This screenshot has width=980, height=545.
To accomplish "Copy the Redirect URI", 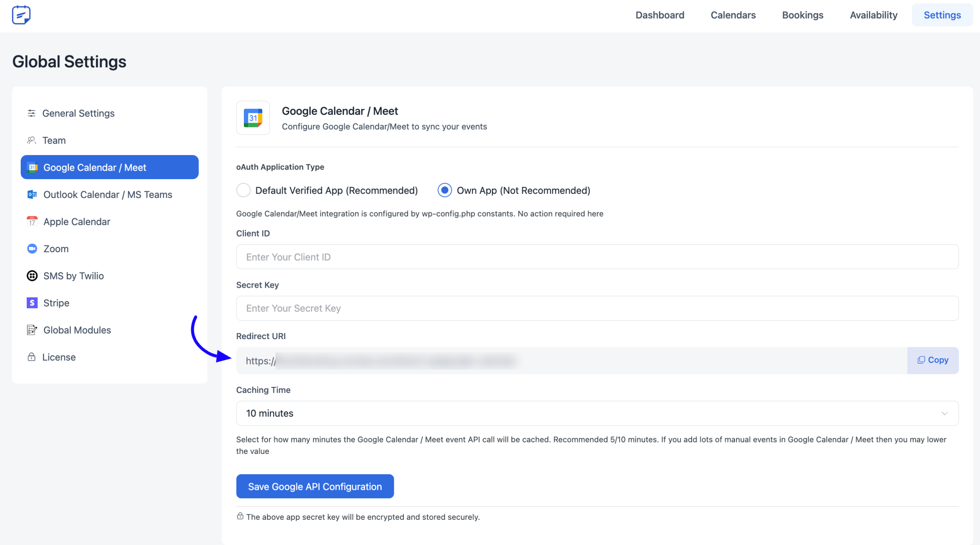I will 933,360.
